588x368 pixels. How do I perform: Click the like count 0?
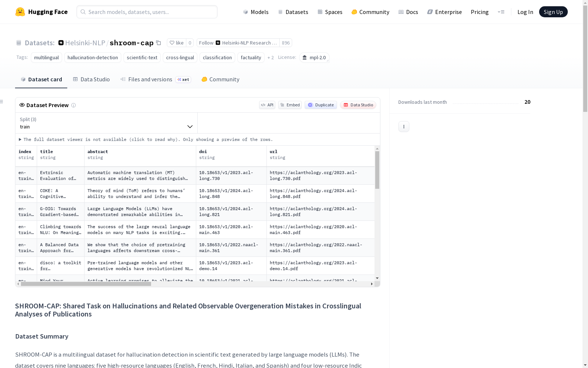[190, 43]
